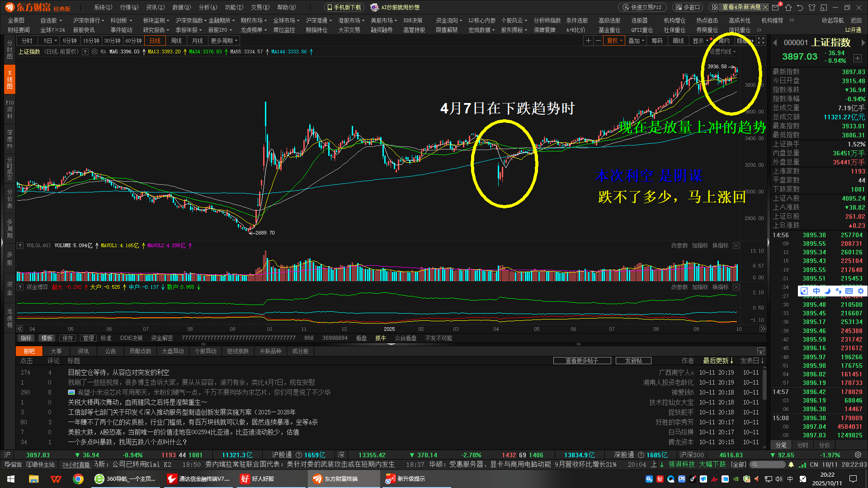This screenshot has height=488, width=868.
Task: Click the fullscreen chart expand icon
Action: [x=761, y=41]
